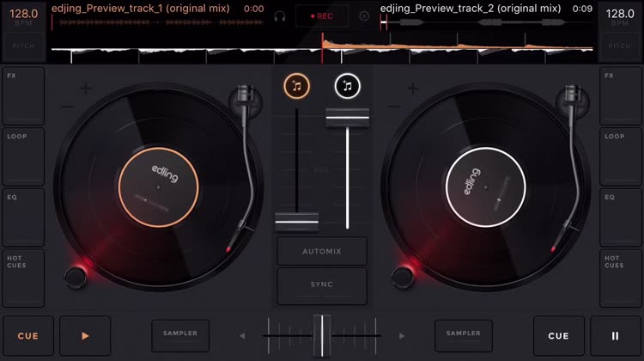The image size is (644, 361).
Task: Open the right deck SAMPLER
Action: 464,335
